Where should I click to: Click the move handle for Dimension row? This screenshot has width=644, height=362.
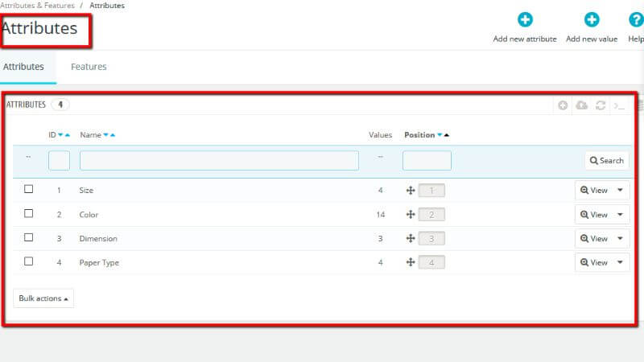(411, 238)
